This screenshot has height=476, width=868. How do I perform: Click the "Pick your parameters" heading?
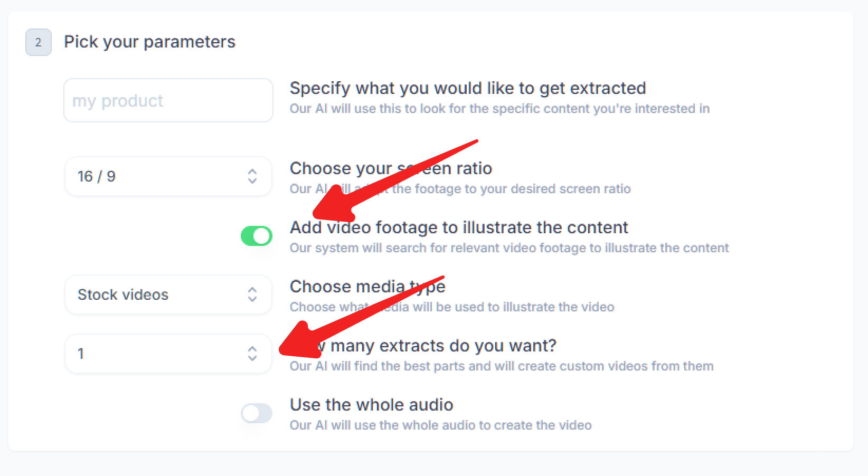(x=149, y=42)
